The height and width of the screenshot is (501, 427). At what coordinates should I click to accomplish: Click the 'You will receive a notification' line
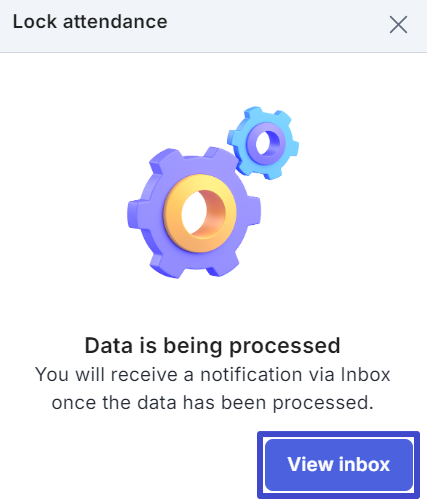coord(213,374)
